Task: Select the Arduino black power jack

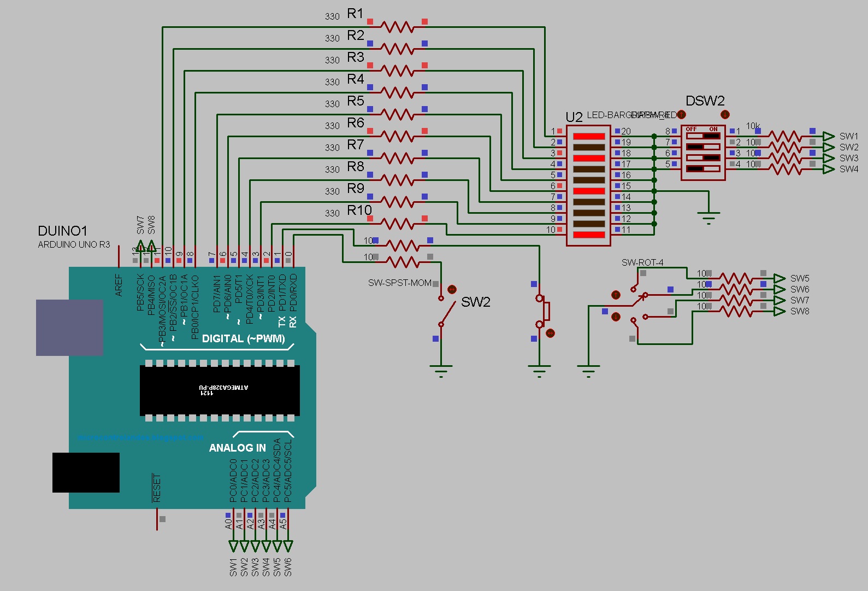Action: tap(86, 472)
